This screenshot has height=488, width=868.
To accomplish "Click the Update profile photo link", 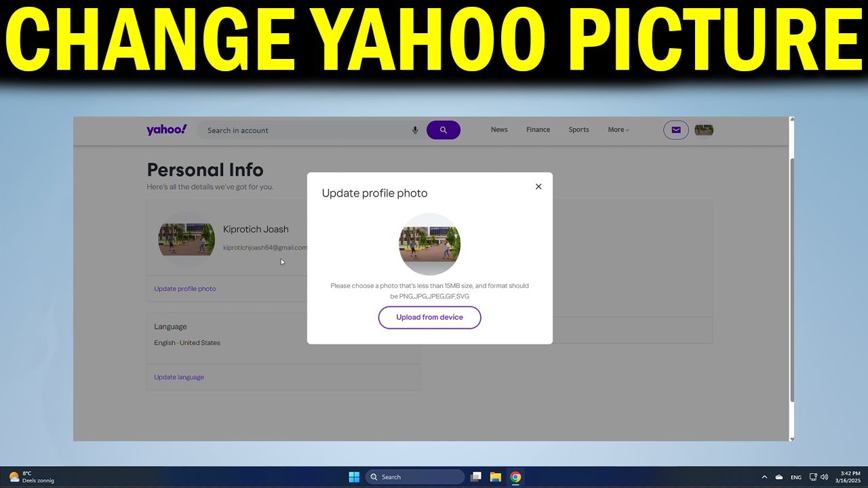I will click(x=185, y=289).
